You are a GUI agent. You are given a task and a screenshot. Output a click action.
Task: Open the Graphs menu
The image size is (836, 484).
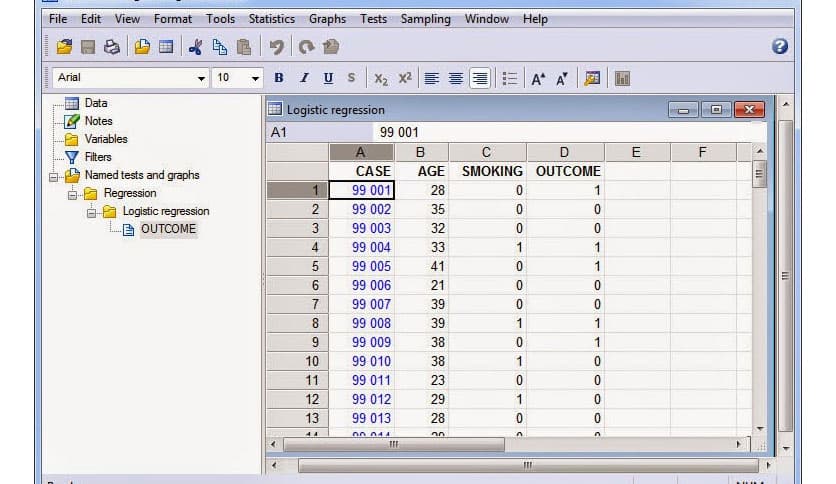click(327, 19)
